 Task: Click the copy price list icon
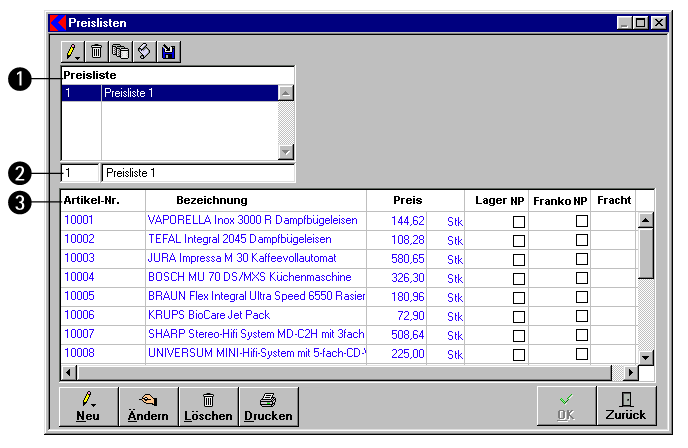121,50
